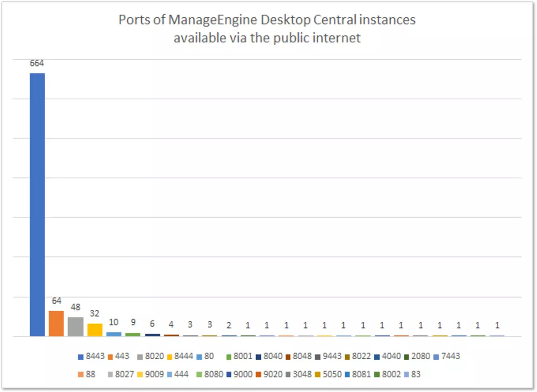The image size is (537, 392).
Task: Click the legend label 8027
Action: 124,374
